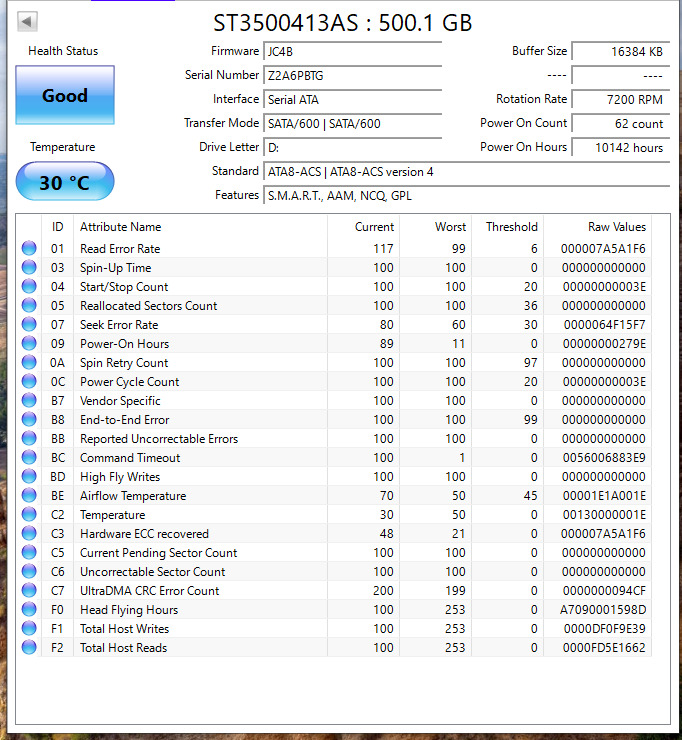Select the Hardware ECC recovered attribute name

pyautogui.click(x=144, y=534)
